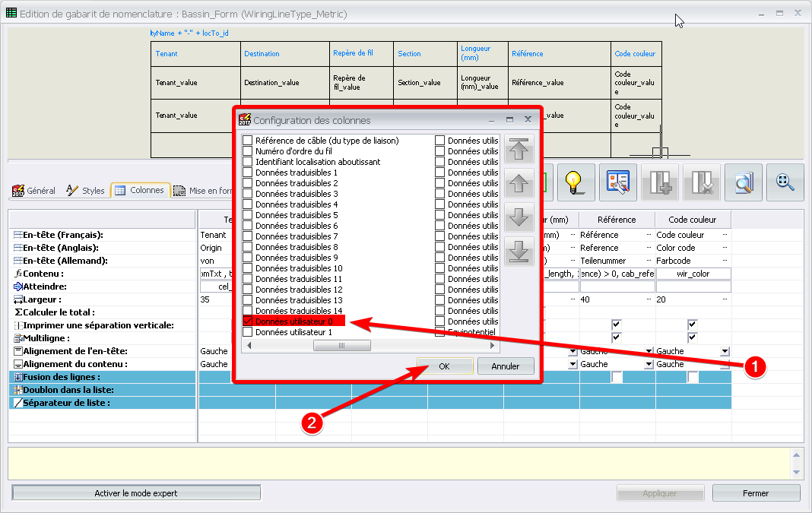Check Données utilisateur 1
Viewport: 812px width, 513px height.
[248, 332]
